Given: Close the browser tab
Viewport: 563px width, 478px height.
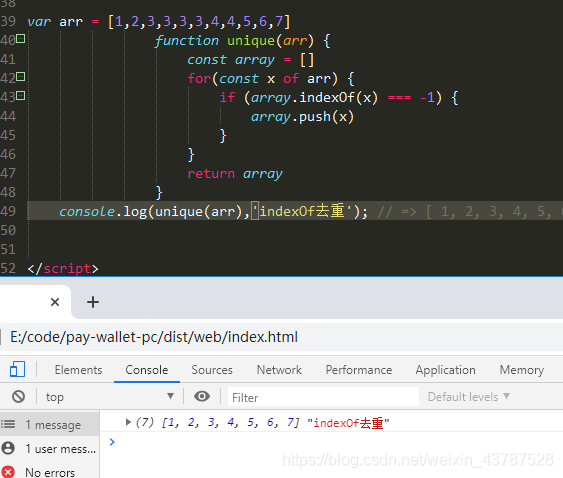Looking at the screenshot, I should click(55, 302).
